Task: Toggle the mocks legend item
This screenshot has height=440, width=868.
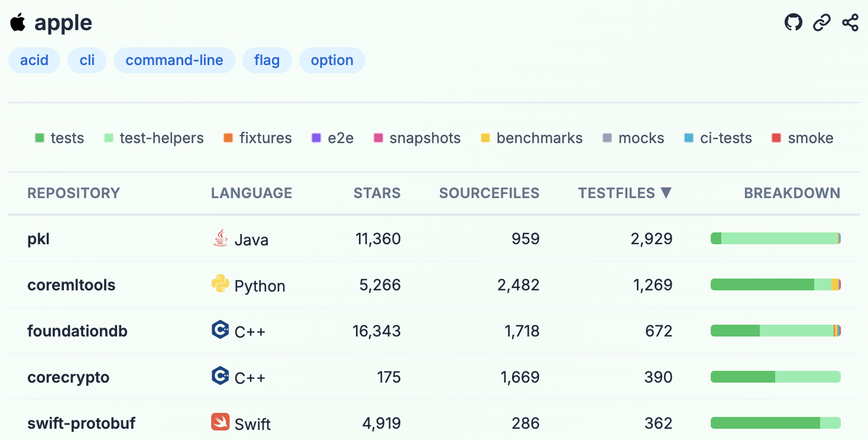Action: (633, 138)
